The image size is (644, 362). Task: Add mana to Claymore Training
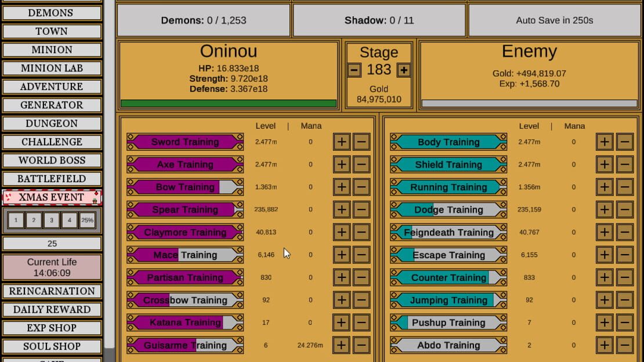pyautogui.click(x=341, y=232)
